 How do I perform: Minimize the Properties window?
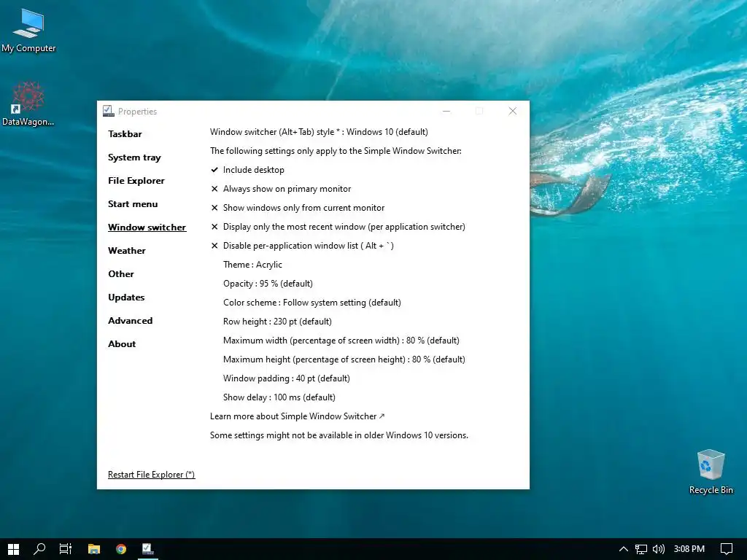point(446,111)
